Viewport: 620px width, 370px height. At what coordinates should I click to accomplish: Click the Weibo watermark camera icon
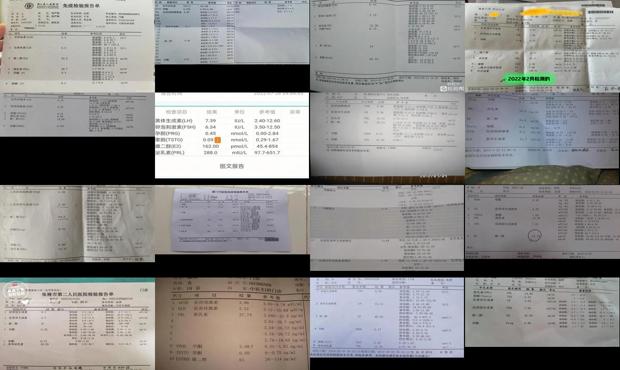(444, 89)
